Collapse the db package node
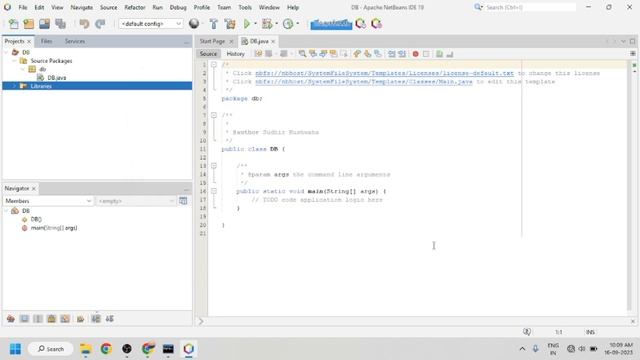Image resolution: width=640 pixels, height=360 pixels. coord(23,69)
